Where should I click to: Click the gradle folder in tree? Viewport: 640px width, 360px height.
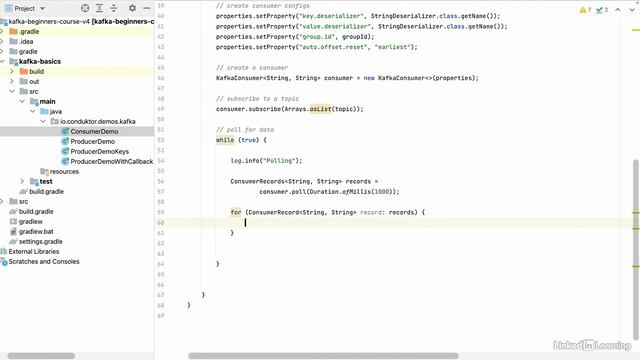[28, 51]
